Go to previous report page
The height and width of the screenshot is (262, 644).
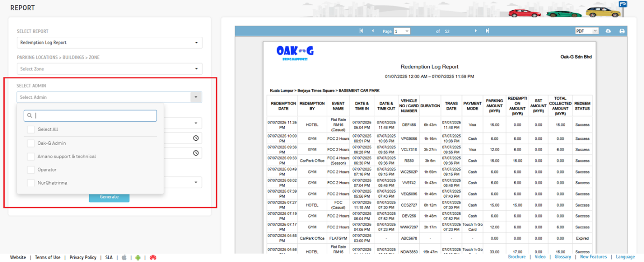[x=373, y=31]
